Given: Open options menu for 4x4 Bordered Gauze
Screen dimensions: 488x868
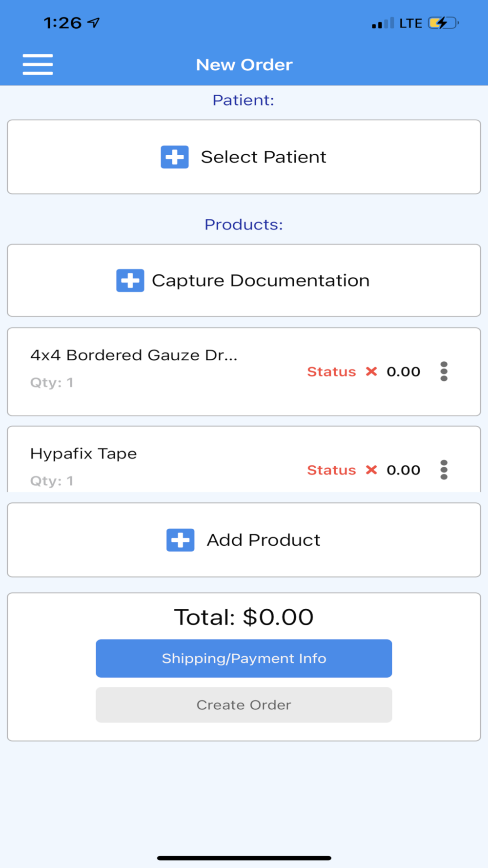Looking at the screenshot, I should [444, 372].
